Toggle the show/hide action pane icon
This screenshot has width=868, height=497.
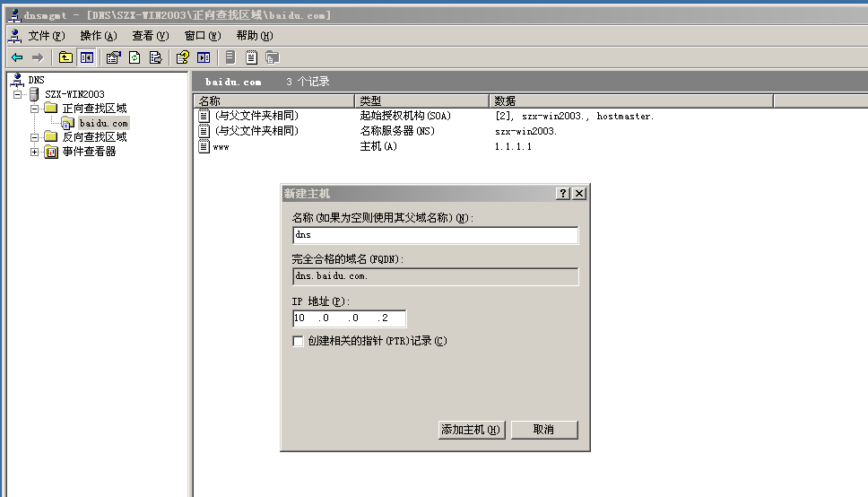[x=204, y=57]
